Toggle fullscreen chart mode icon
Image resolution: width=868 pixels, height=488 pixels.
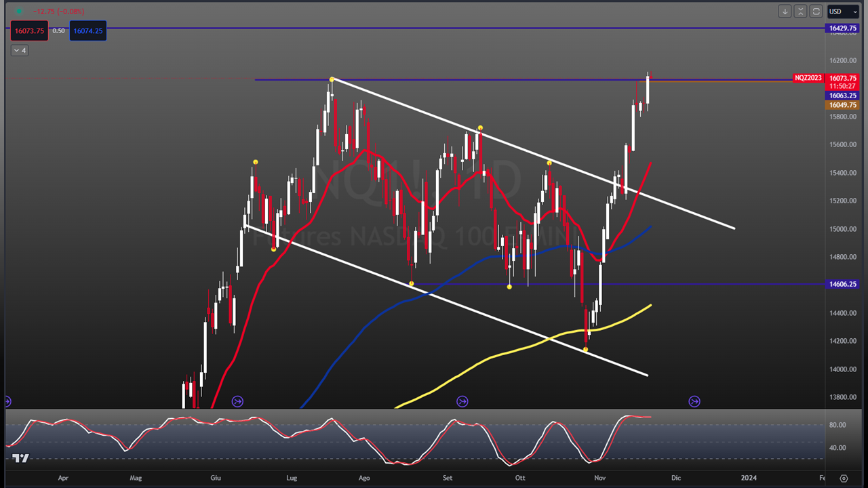pos(816,12)
